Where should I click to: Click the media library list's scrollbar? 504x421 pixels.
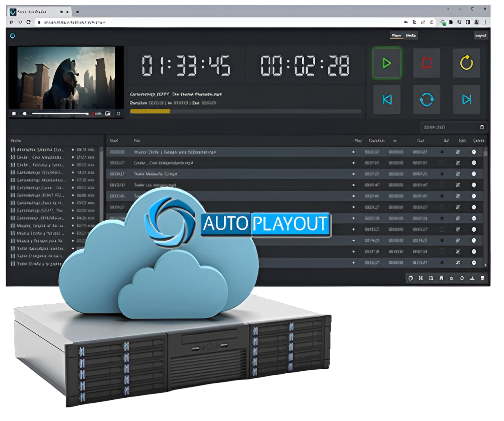tap(102, 184)
